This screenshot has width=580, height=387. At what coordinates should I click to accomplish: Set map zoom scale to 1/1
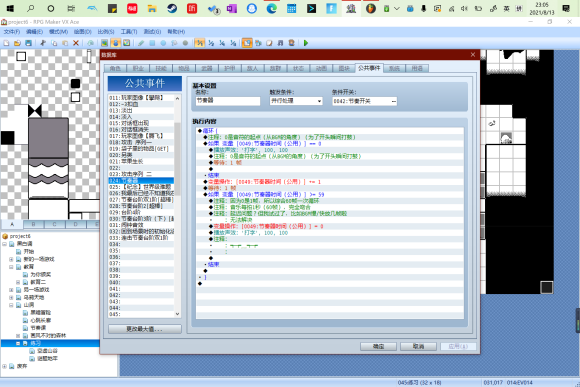point(200,43)
